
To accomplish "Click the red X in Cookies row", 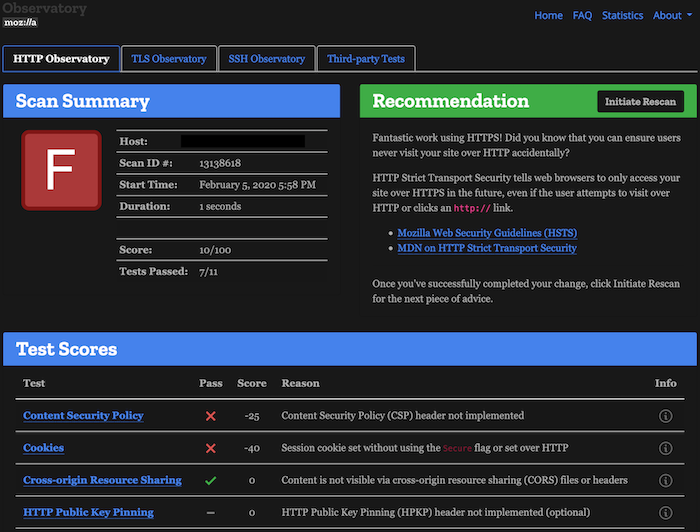I will tap(211, 448).
